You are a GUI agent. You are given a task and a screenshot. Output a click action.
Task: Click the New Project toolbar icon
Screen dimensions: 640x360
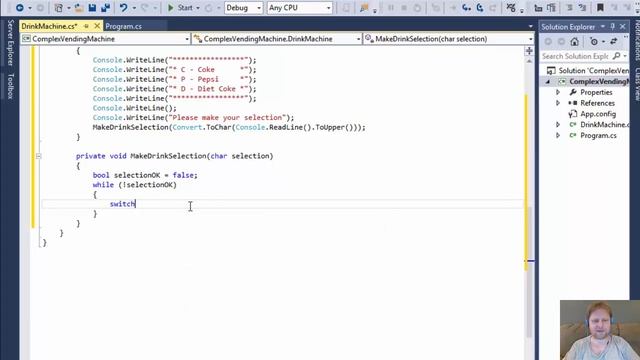(x=59, y=8)
